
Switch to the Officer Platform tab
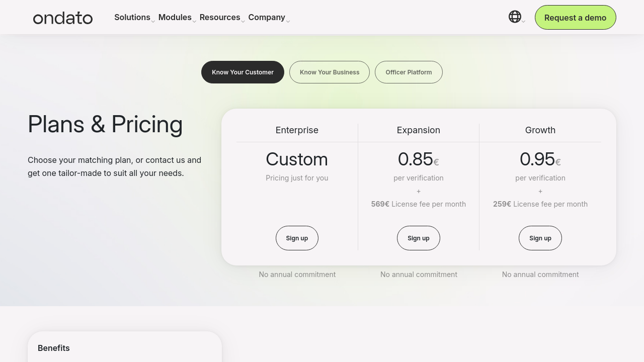409,72
